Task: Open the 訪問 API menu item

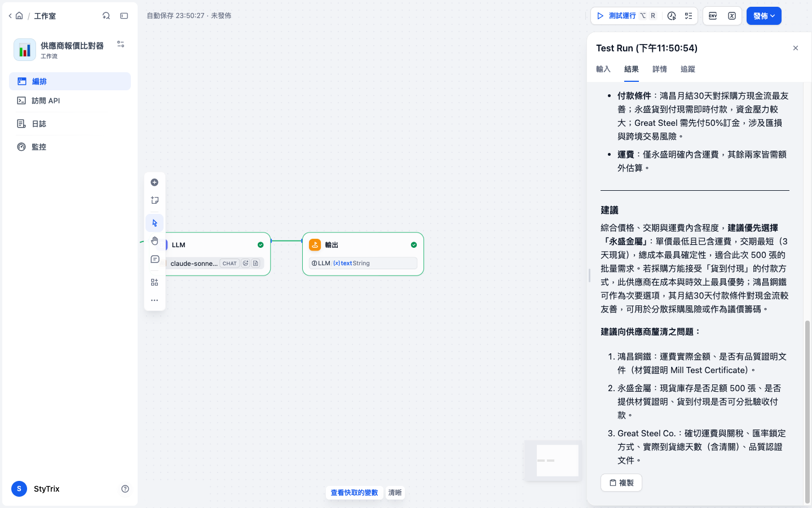Action: [x=70, y=100]
